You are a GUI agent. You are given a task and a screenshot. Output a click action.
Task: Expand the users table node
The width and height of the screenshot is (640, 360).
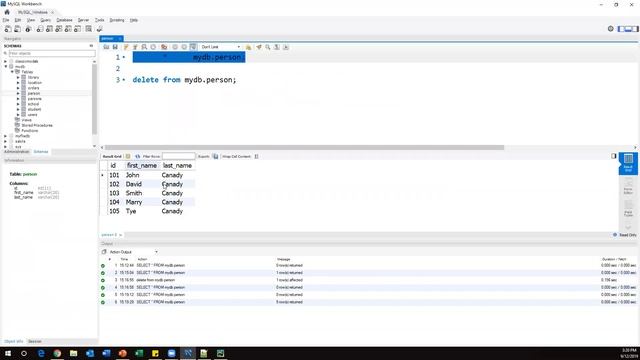click(18, 115)
